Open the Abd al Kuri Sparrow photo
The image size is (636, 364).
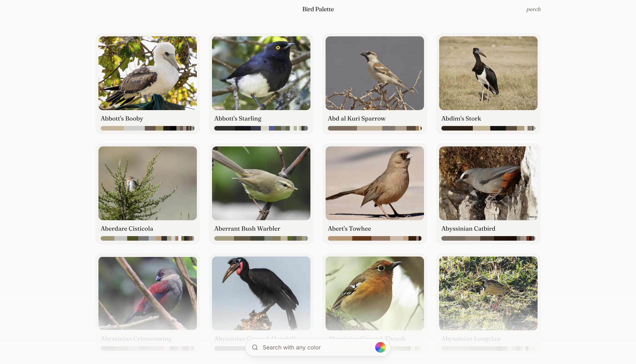tap(375, 73)
